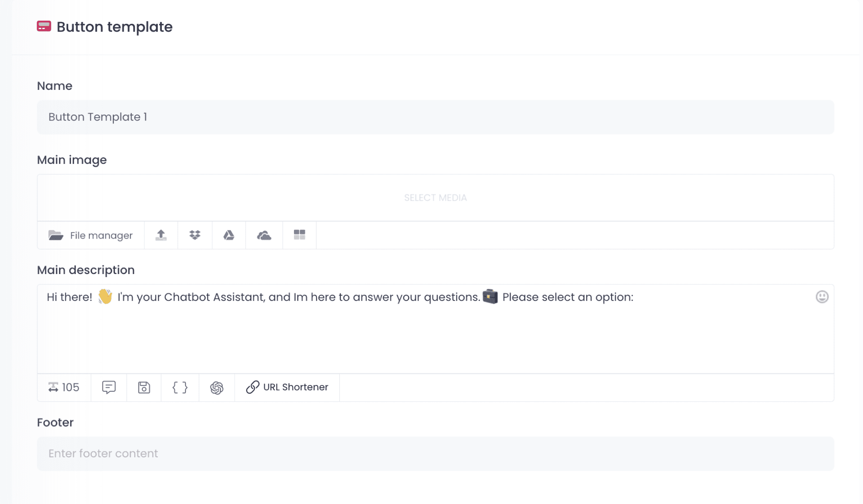Open the grid-squares media icon
Image resolution: width=863 pixels, height=504 pixels.
[299, 235]
